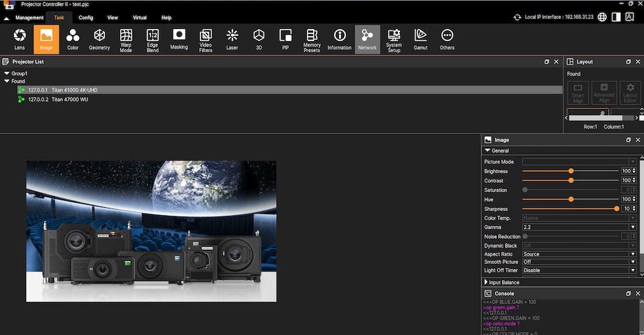Switch to the Config tab
This screenshot has height=335, width=644.
86,18
